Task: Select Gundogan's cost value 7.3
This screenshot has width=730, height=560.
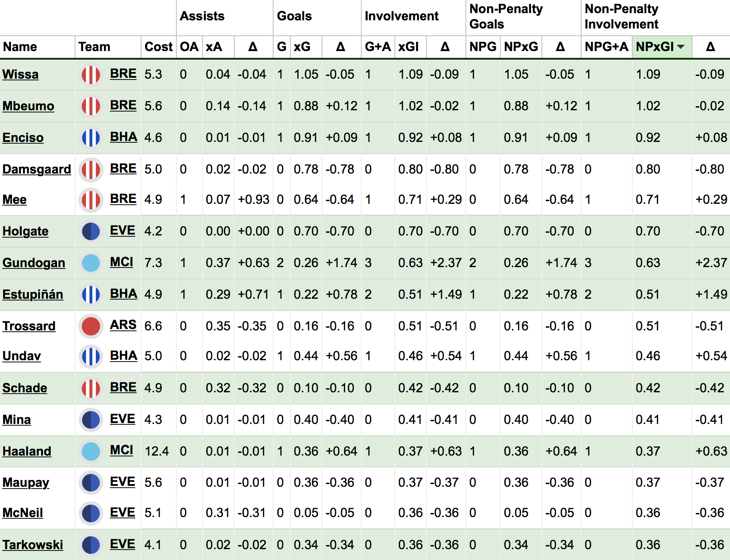Action: click(x=153, y=263)
